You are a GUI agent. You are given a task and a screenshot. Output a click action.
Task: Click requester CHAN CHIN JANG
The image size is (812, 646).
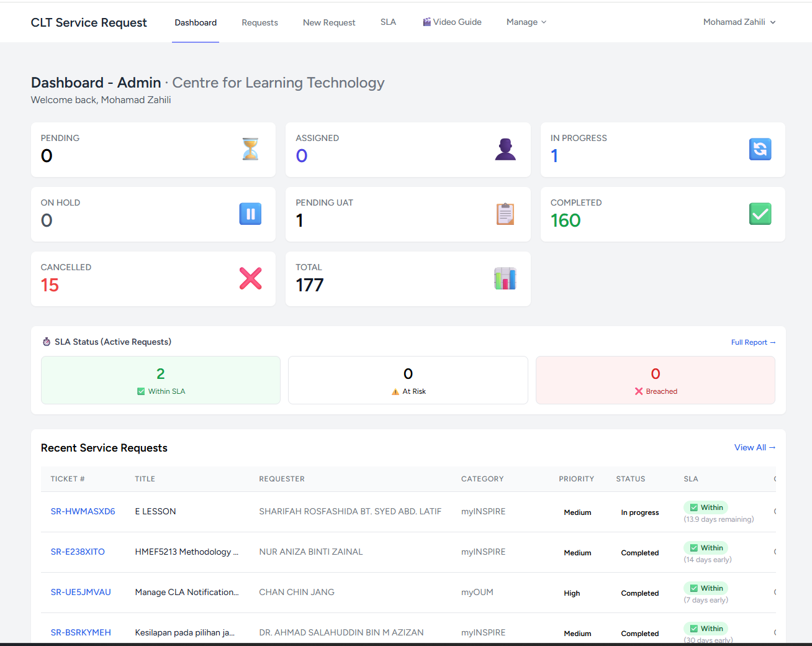(297, 592)
